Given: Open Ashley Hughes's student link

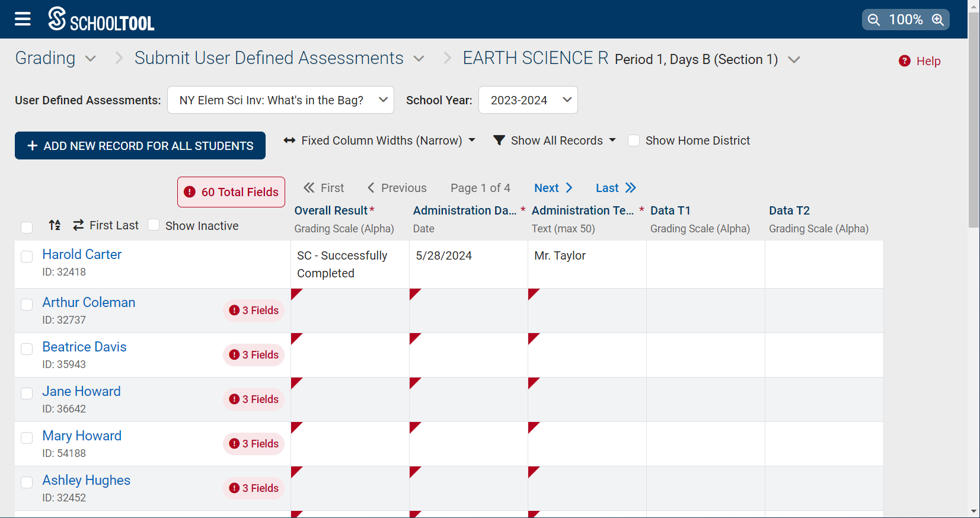Looking at the screenshot, I should tap(86, 480).
